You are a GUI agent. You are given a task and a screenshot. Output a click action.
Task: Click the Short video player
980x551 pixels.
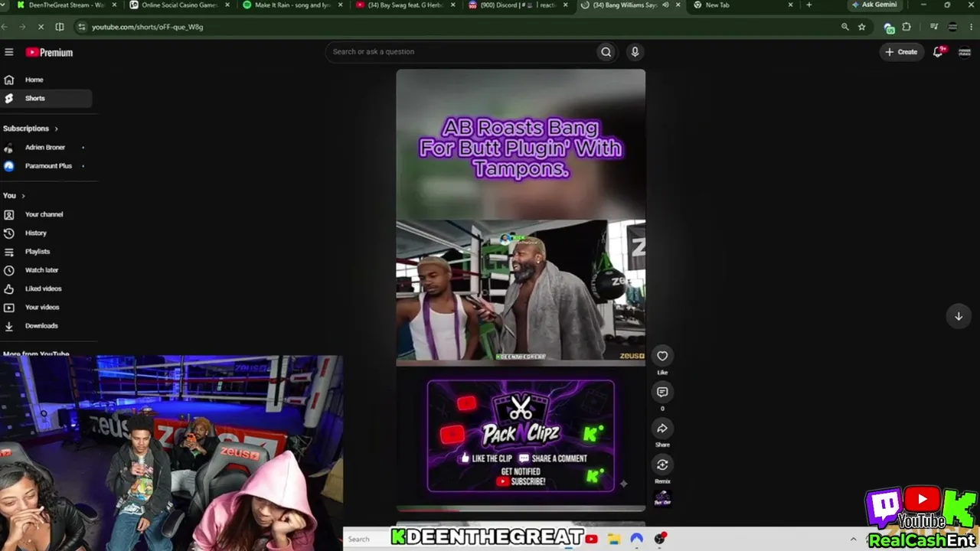521,289
